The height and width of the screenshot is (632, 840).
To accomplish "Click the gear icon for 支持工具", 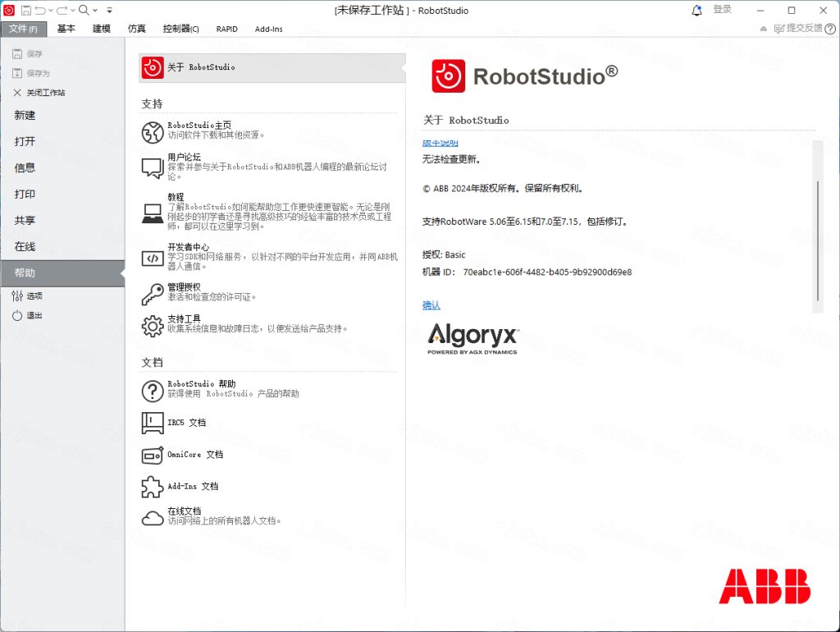I will [153, 326].
